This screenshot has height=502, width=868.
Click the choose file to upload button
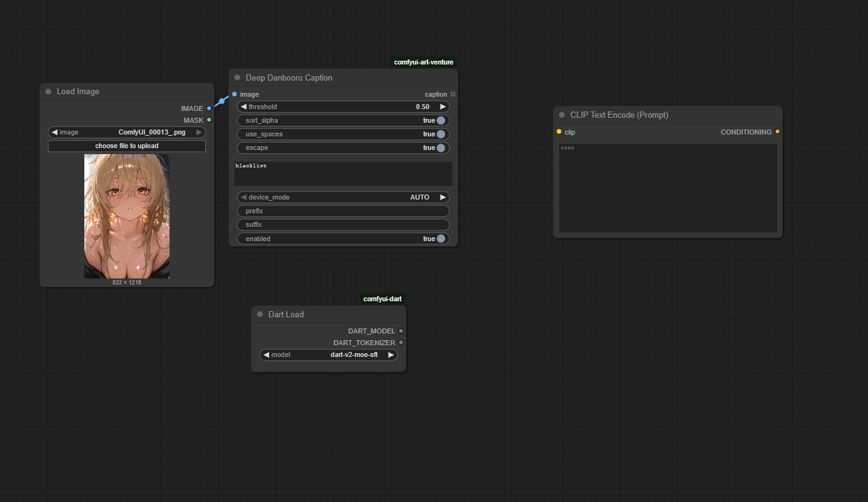tap(126, 146)
